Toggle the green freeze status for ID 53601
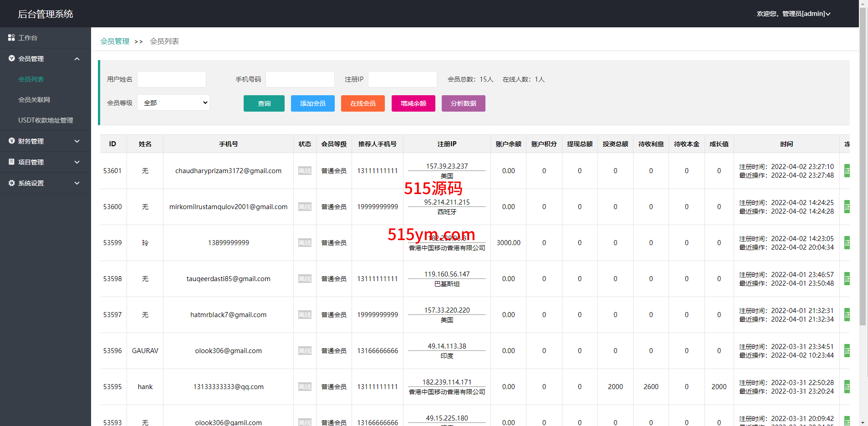This screenshot has width=868, height=426. [847, 171]
